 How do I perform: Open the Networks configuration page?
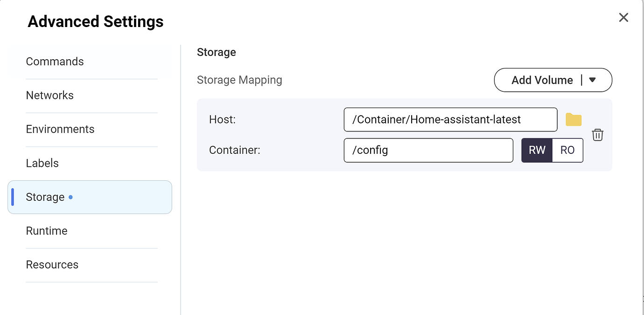tap(49, 95)
